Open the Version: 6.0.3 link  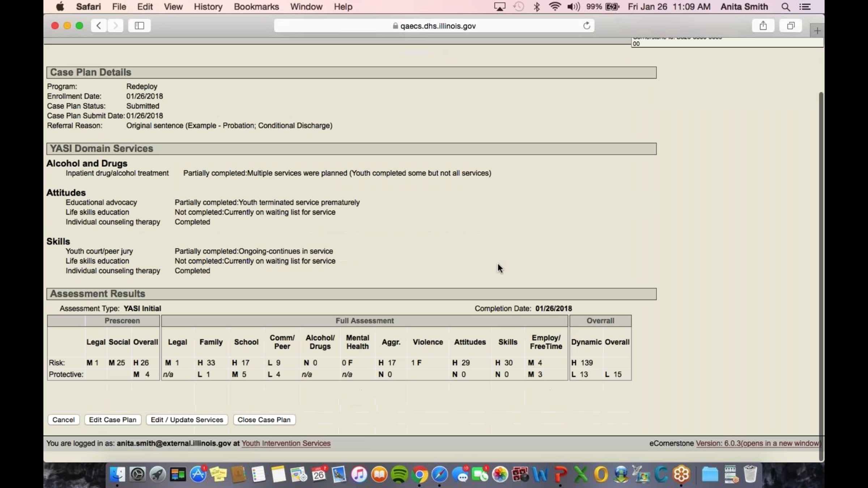[x=758, y=443]
